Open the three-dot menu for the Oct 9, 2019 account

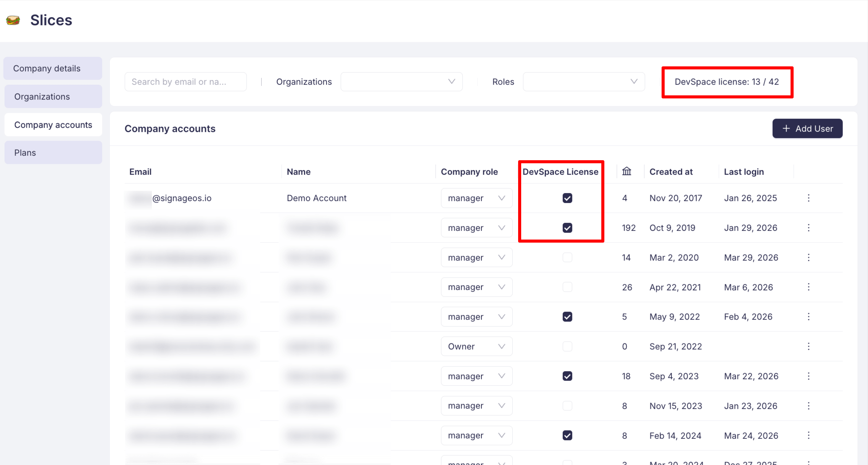[809, 227]
